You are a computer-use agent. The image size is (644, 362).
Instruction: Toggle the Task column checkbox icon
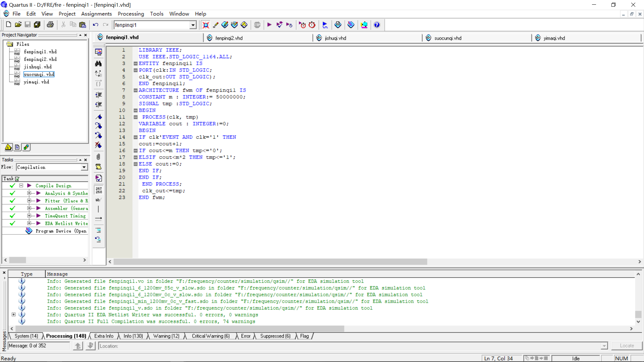17,179
